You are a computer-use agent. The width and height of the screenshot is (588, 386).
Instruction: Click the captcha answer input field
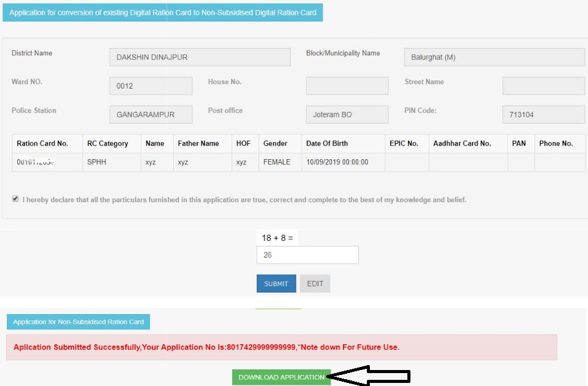pyautogui.click(x=307, y=254)
